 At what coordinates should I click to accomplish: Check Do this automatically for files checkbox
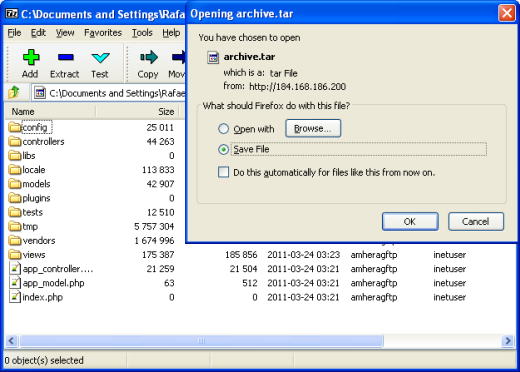[x=223, y=172]
